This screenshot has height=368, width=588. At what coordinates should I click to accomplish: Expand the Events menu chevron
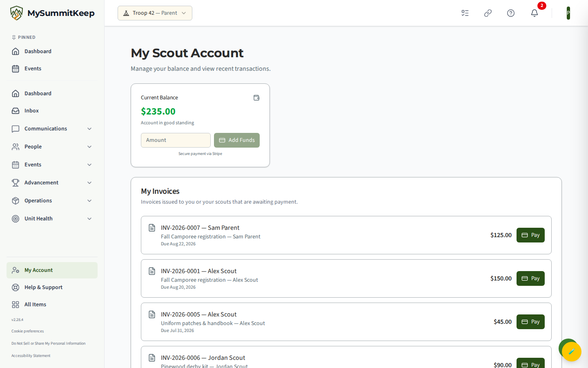(89, 165)
